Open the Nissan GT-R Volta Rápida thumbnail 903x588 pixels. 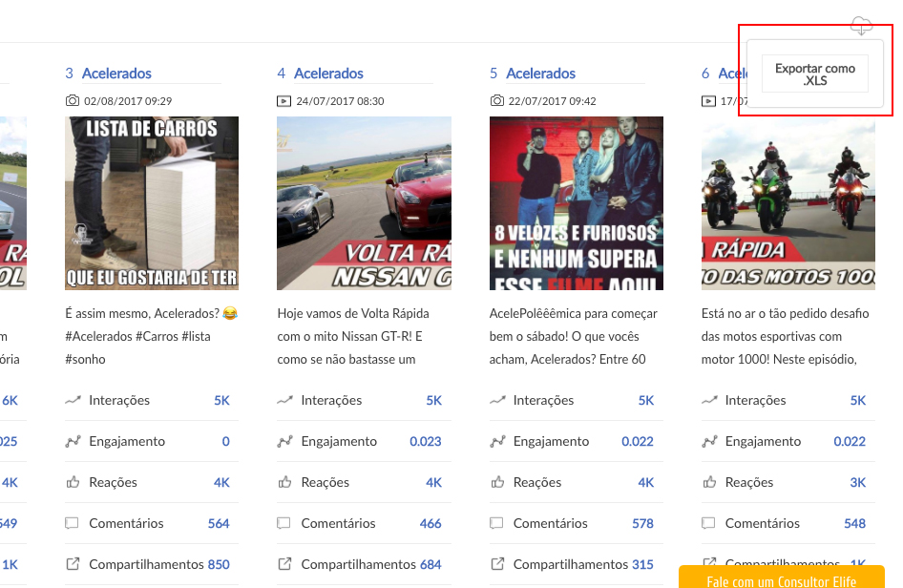[364, 203]
